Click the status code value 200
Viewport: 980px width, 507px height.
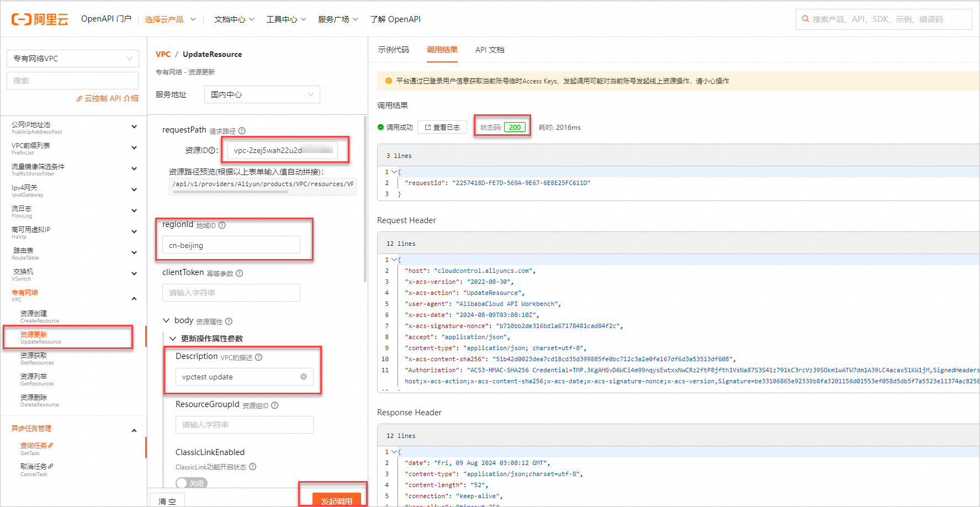pyautogui.click(x=515, y=127)
